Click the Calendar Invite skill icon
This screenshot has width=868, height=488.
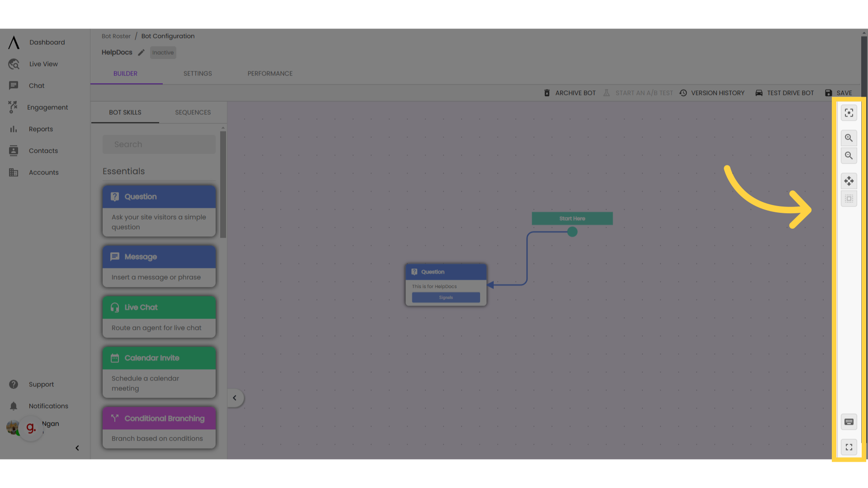114,357
